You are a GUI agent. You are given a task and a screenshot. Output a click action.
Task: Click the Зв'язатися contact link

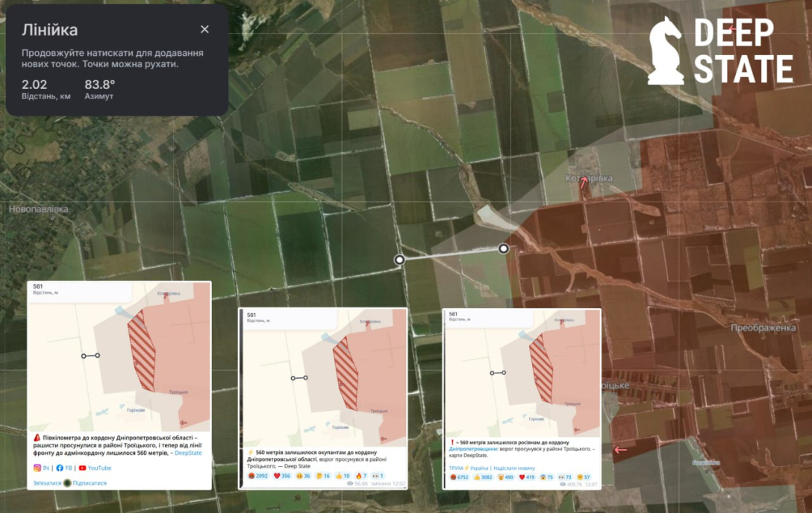tap(46, 483)
